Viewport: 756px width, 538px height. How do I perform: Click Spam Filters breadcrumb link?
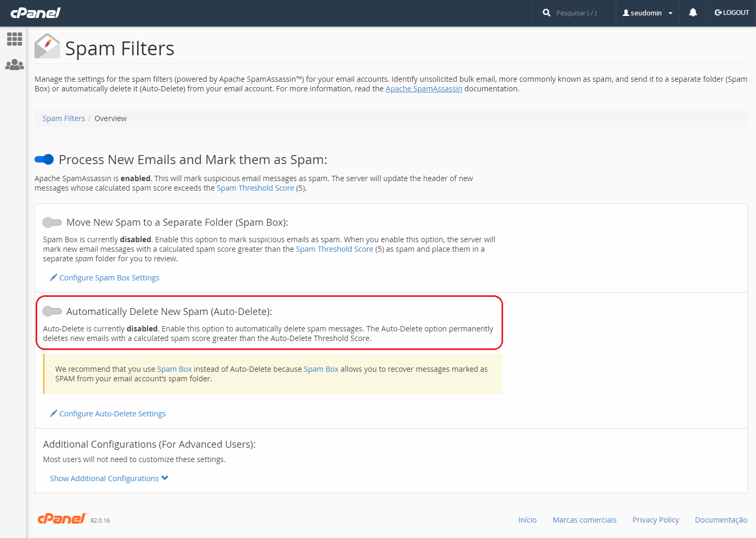(64, 118)
